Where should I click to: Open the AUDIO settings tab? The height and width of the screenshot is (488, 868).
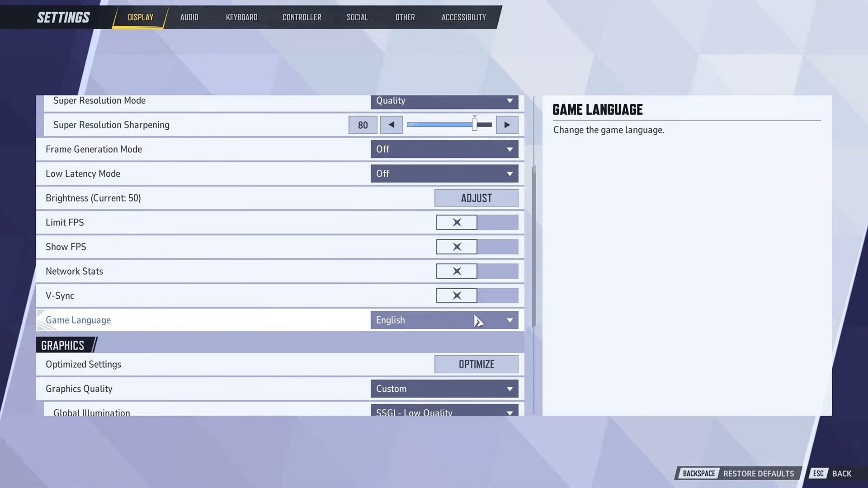(x=189, y=17)
